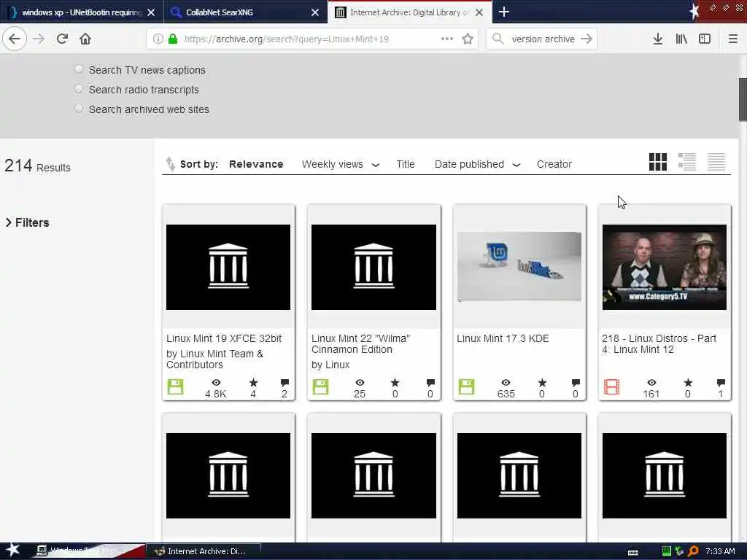Click the orange magnifier tray icon
This screenshot has height=560, width=747.
(694, 551)
